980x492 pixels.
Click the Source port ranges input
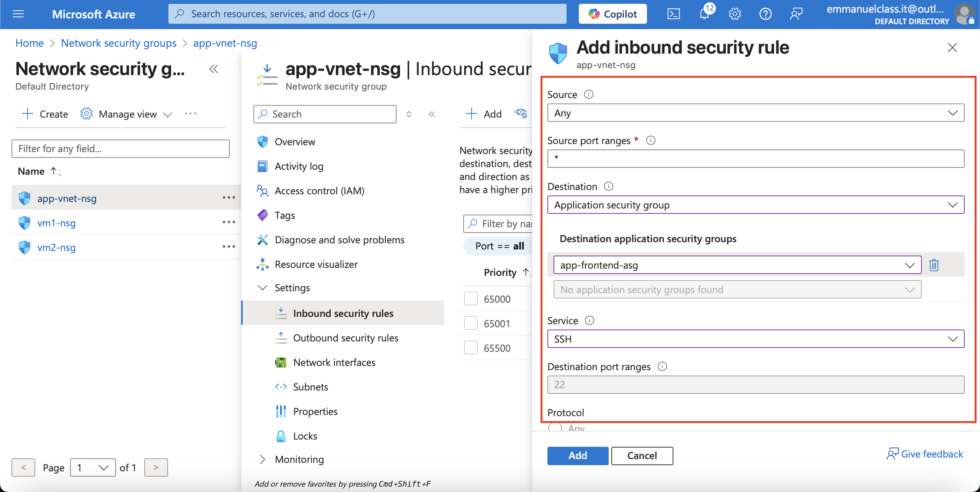coord(756,158)
